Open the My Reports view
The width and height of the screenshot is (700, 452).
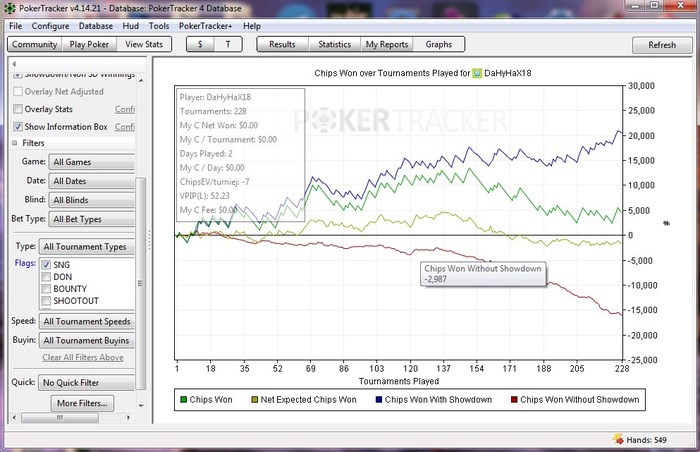387,44
